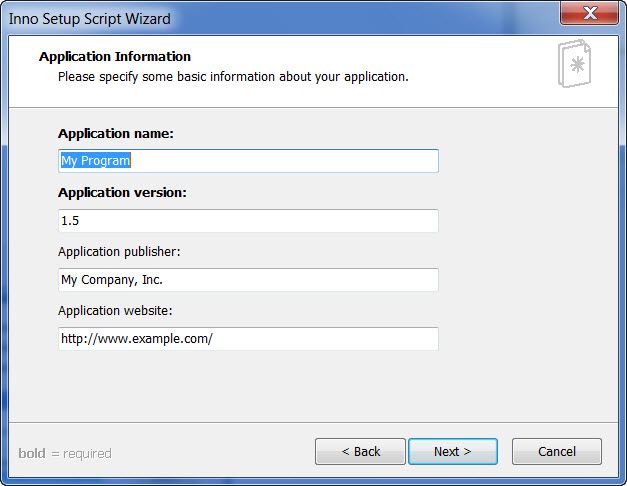Click into the Application version field
627x486 pixels.
point(248,221)
